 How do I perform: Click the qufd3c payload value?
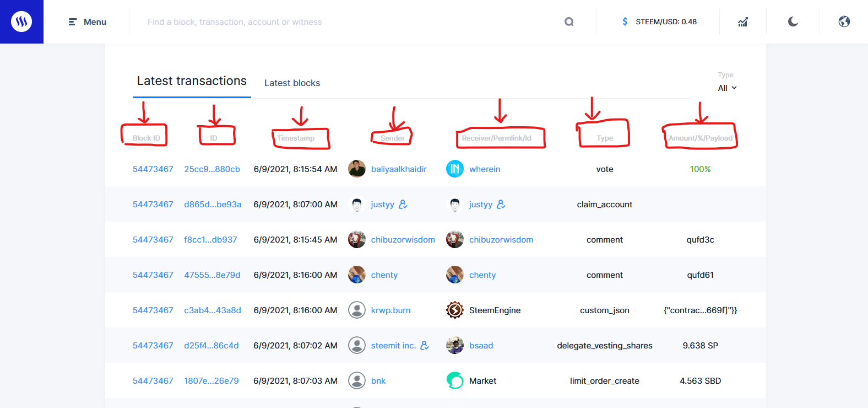pyautogui.click(x=701, y=240)
